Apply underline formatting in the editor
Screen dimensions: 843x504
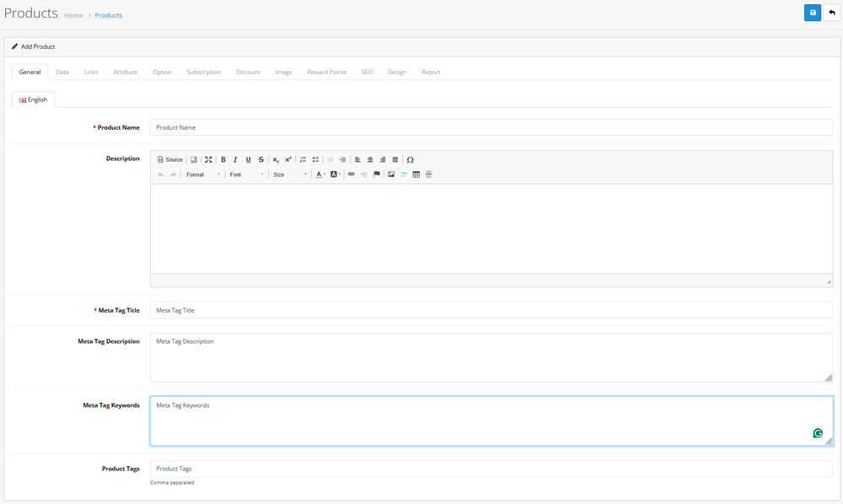248,159
